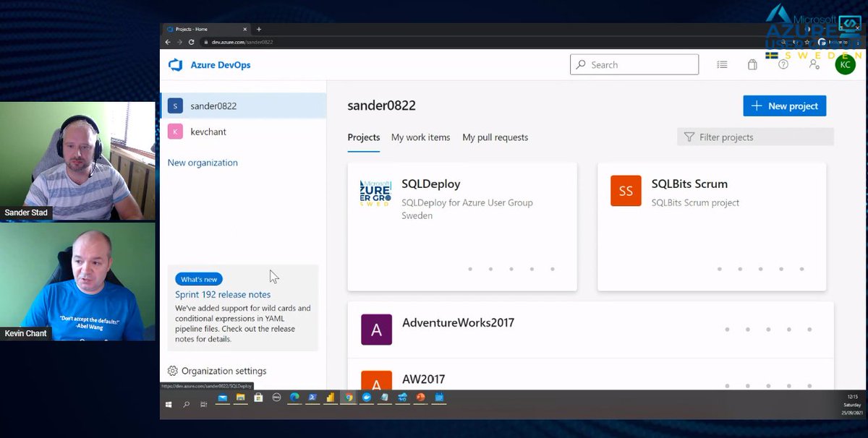Open Power BI from the taskbar
The width and height of the screenshot is (868, 438).
(331, 398)
